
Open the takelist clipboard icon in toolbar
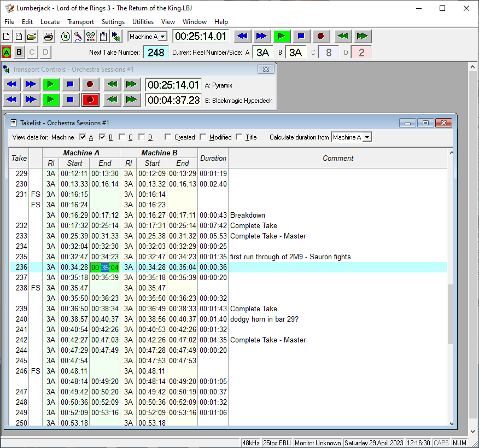click(x=103, y=37)
